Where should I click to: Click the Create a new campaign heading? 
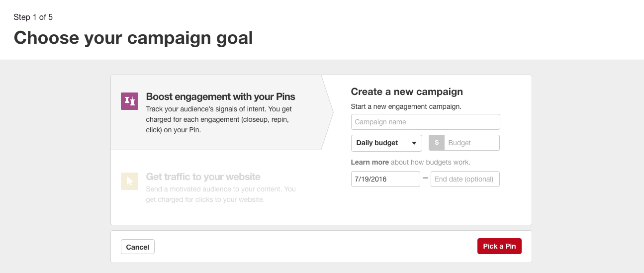[407, 91]
